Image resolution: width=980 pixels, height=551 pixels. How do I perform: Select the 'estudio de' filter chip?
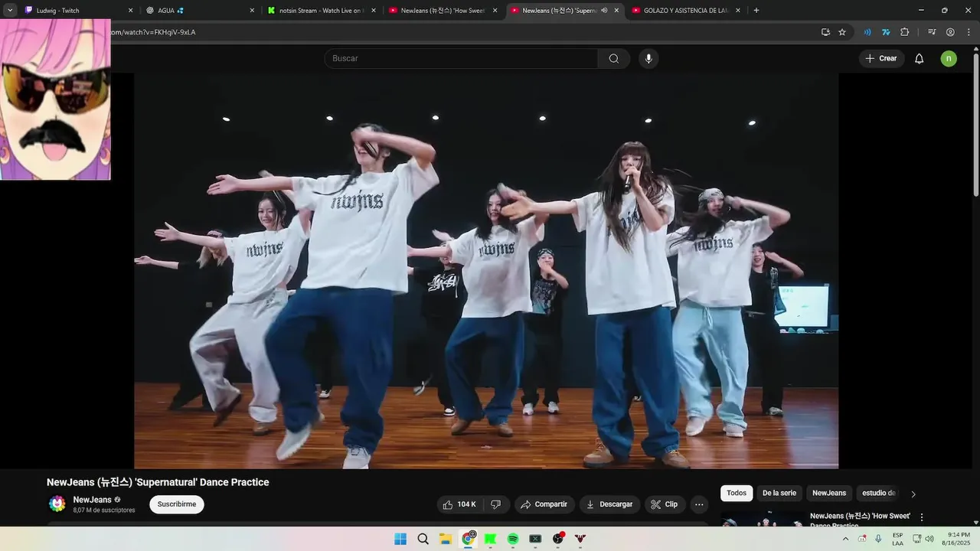pos(878,494)
